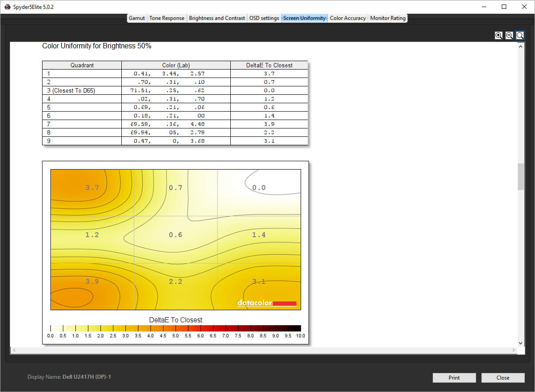
Task: Minimize the Spyder5Elite window
Action: click(484, 7)
